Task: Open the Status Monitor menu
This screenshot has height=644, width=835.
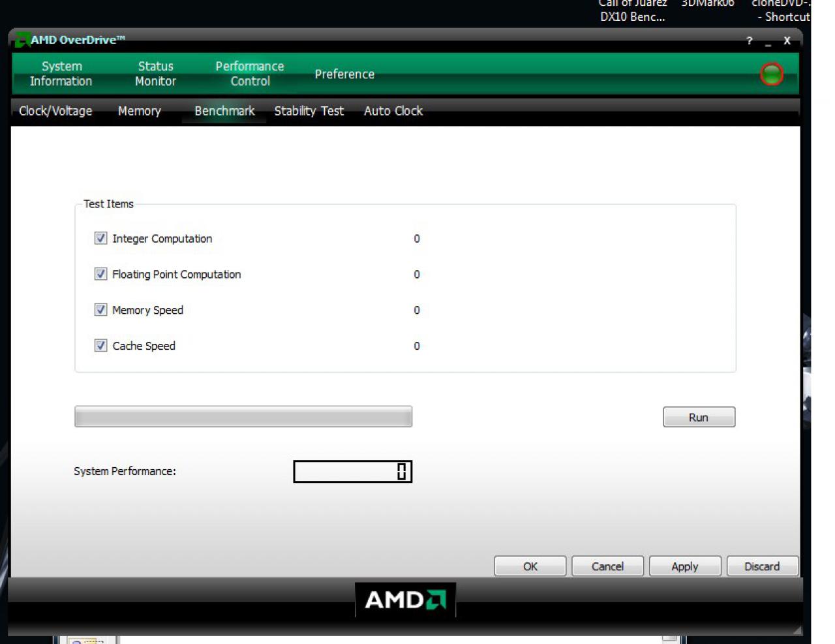Action: click(x=155, y=74)
